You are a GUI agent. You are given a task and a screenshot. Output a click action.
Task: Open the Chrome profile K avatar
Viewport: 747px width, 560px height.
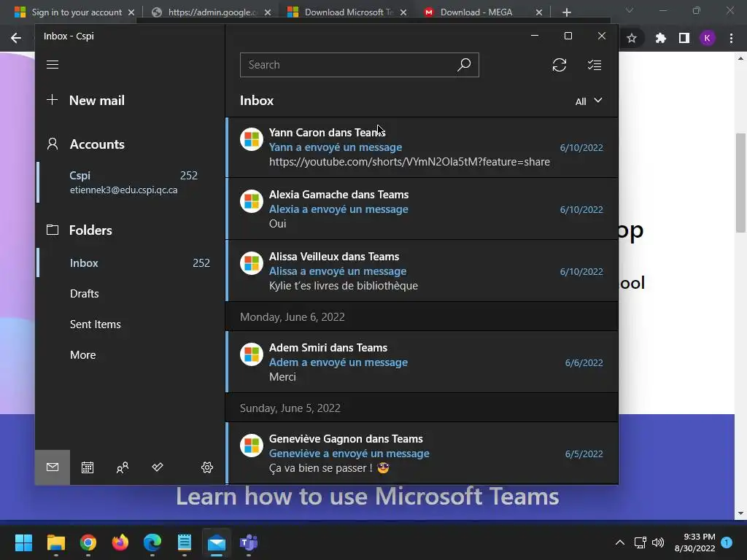(707, 38)
